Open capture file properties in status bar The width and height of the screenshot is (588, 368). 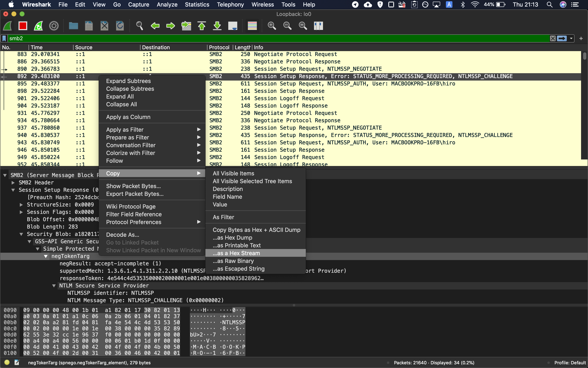pos(17,362)
